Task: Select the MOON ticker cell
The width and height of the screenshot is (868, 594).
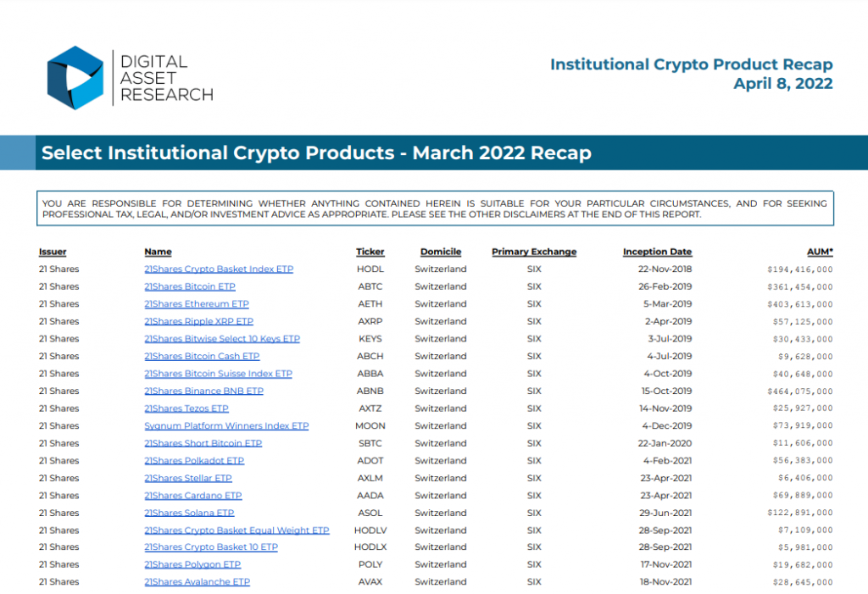Action: (370, 426)
